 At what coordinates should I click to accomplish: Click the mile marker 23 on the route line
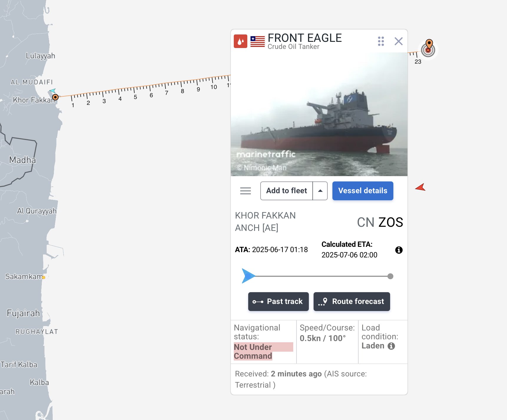(x=418, y=62)
